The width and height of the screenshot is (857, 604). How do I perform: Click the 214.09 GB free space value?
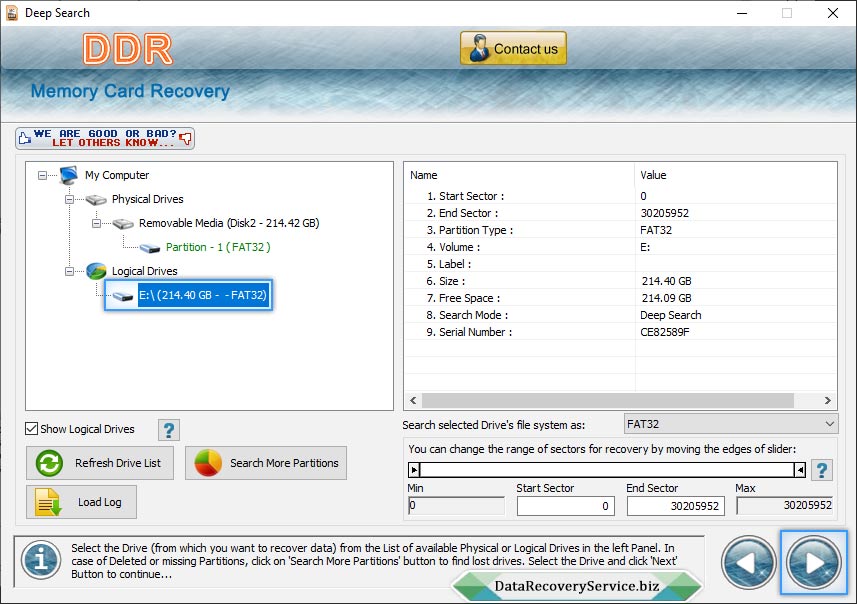click(x=666, y=298)
